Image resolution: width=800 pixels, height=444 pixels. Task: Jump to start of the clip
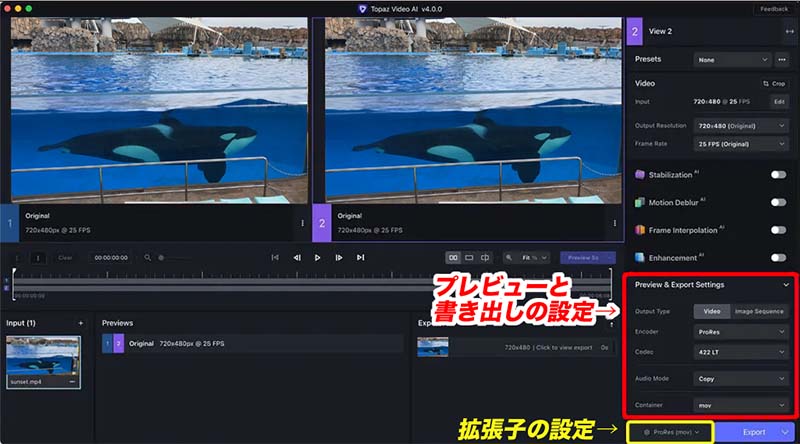pos(275,258)
